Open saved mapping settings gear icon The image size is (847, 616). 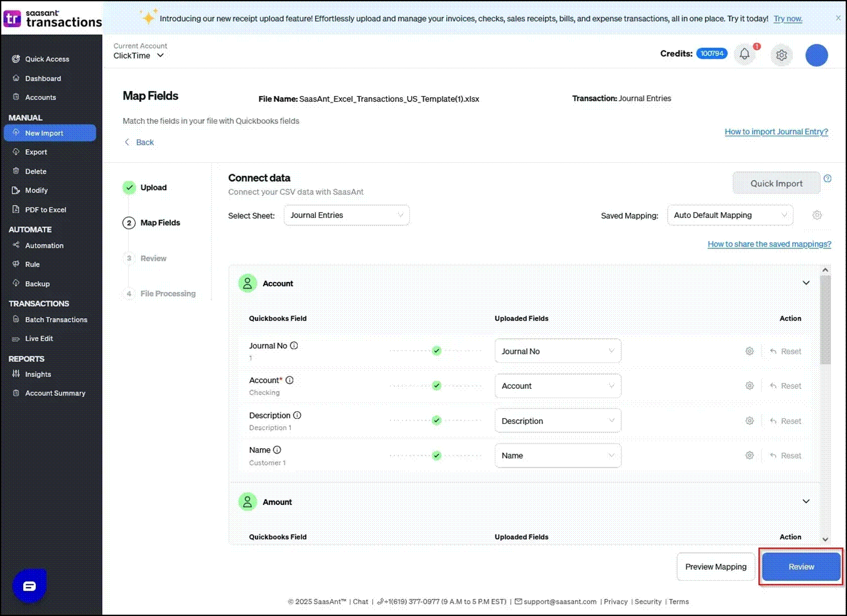(x=817, y=215)
